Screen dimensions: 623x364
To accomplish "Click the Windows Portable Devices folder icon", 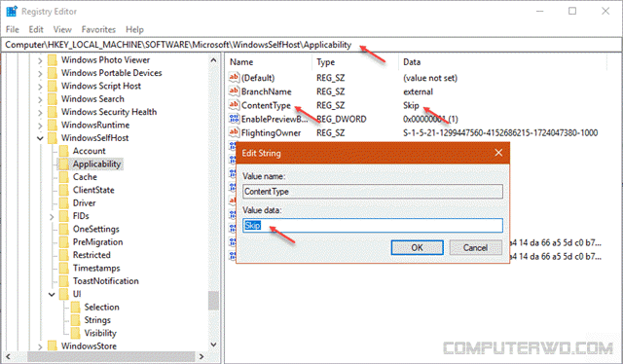I will 53,73.
